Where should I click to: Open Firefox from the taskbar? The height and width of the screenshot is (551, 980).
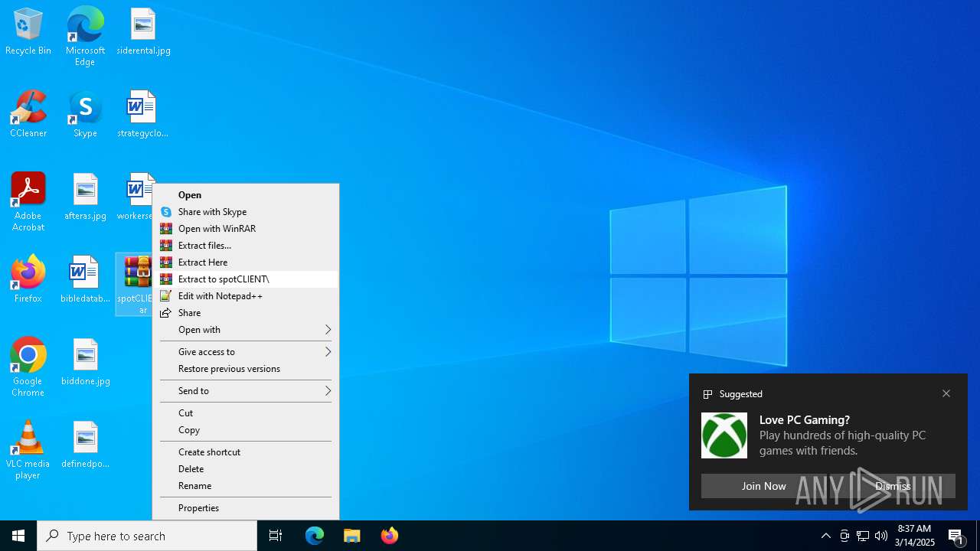pos(390,536)
